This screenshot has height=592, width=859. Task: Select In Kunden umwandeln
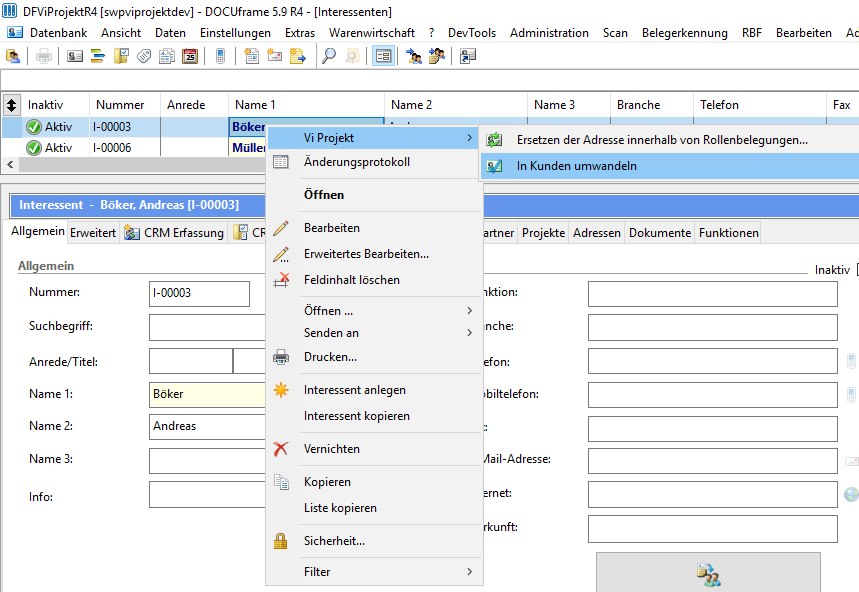[669, 166]
